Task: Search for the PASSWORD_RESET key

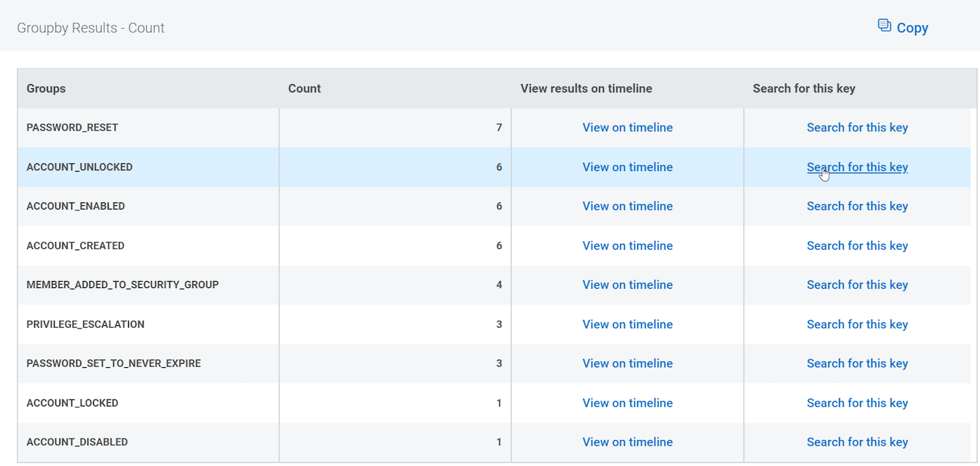Action: click(x=857, y=128)
